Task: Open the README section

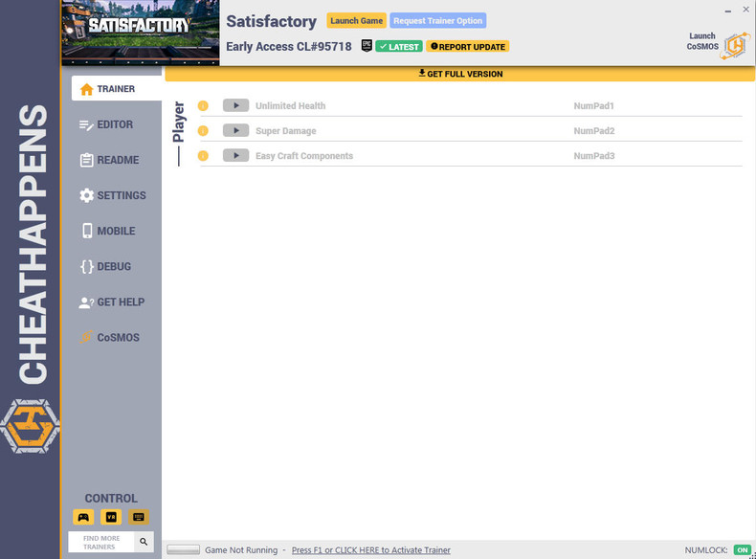Action: (x=109, y=160)
